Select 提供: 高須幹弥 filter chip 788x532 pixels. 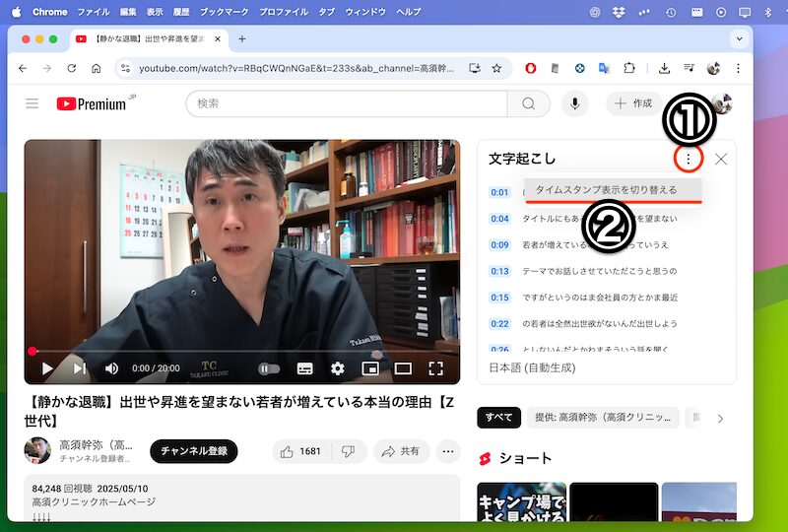603,418
